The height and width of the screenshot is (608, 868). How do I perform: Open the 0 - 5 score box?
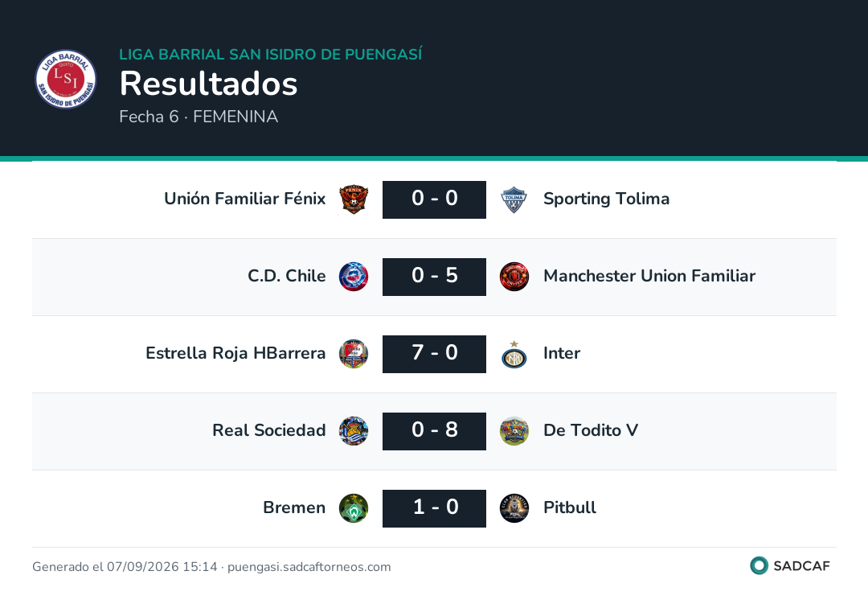tap(435, 277)
